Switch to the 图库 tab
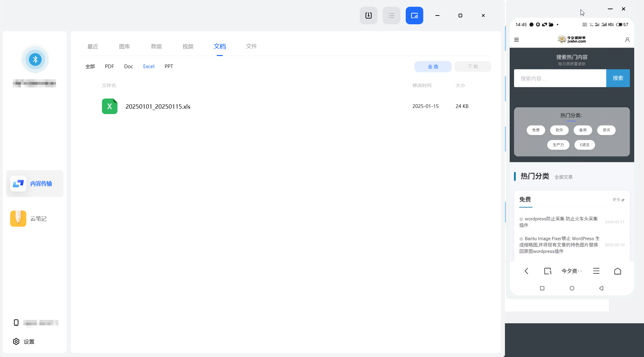644x357 pixels. point(124,47)
